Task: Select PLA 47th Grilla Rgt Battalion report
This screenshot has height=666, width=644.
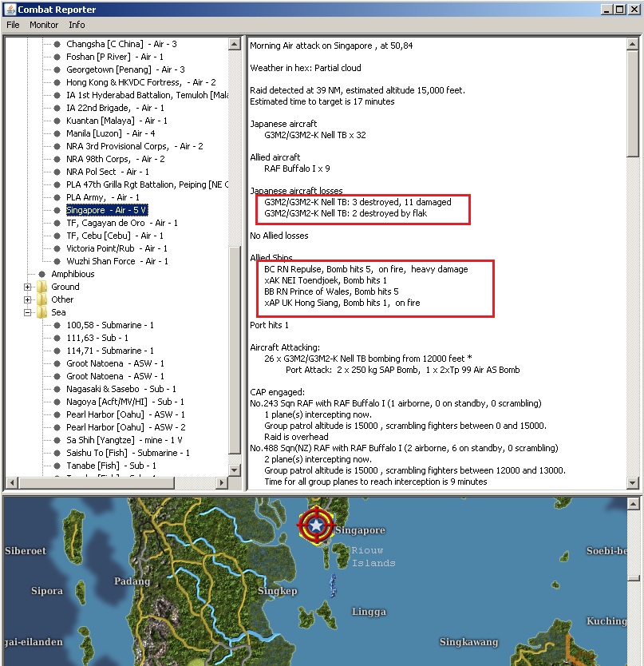Action: (x=147, y=184)
